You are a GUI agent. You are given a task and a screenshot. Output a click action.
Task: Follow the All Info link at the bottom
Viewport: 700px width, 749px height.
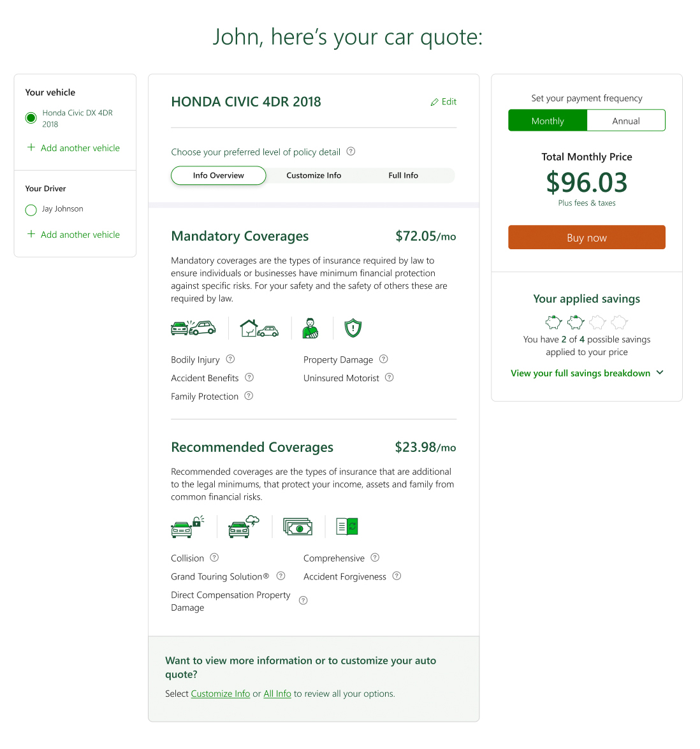tap(277, 694)
